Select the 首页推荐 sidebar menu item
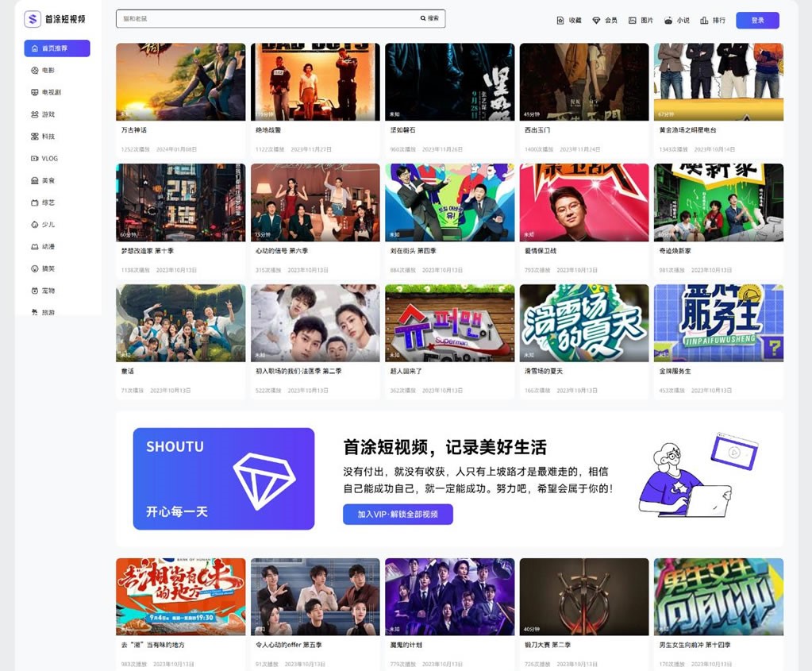The width and height of the screenshot is (812, 671). pos(56,48)
